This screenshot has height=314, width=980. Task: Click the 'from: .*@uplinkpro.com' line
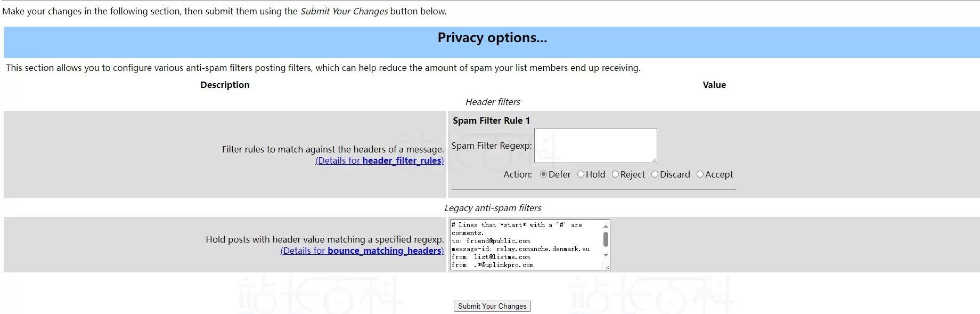pos(492,265)
